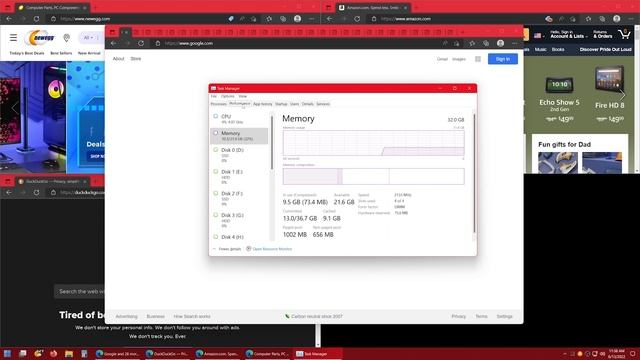Image resolution: width=640 pixels, height=360 pixels.
Task: Switch to the DuckDuckGo taskbar window button
Action: (167, 354)
